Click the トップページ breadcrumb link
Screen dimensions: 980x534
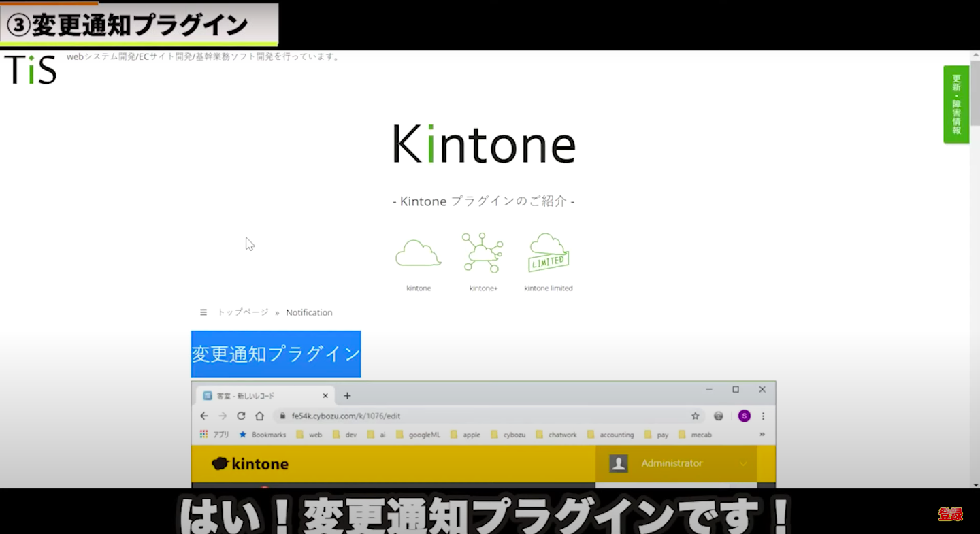tap(242, 312)
